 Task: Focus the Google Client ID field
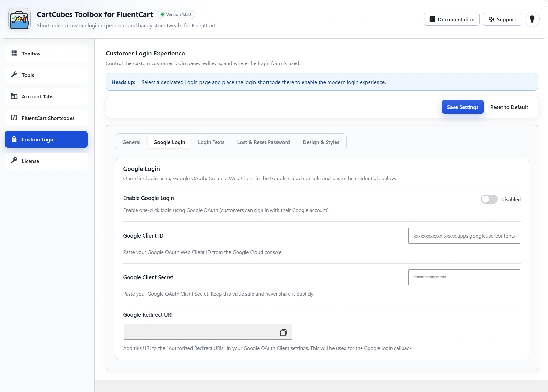pyautogui.click(x=464, y=236)
